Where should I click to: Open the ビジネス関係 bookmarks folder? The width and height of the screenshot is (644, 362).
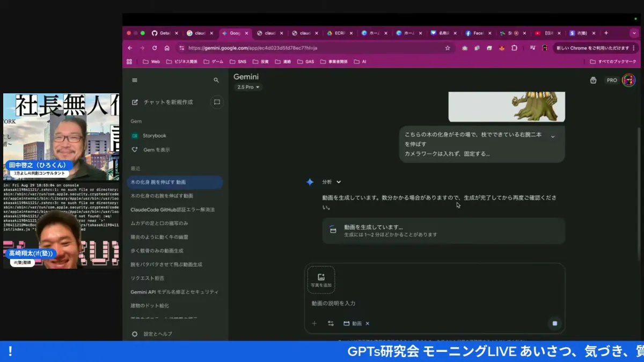pyautogui.click(x=182, y=62)
